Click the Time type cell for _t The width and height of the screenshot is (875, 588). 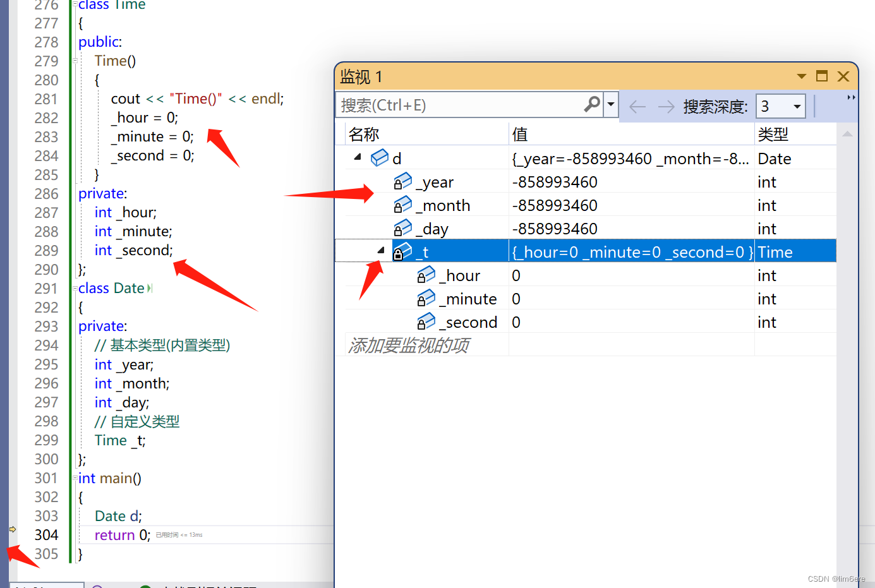(x=775, y=253)
